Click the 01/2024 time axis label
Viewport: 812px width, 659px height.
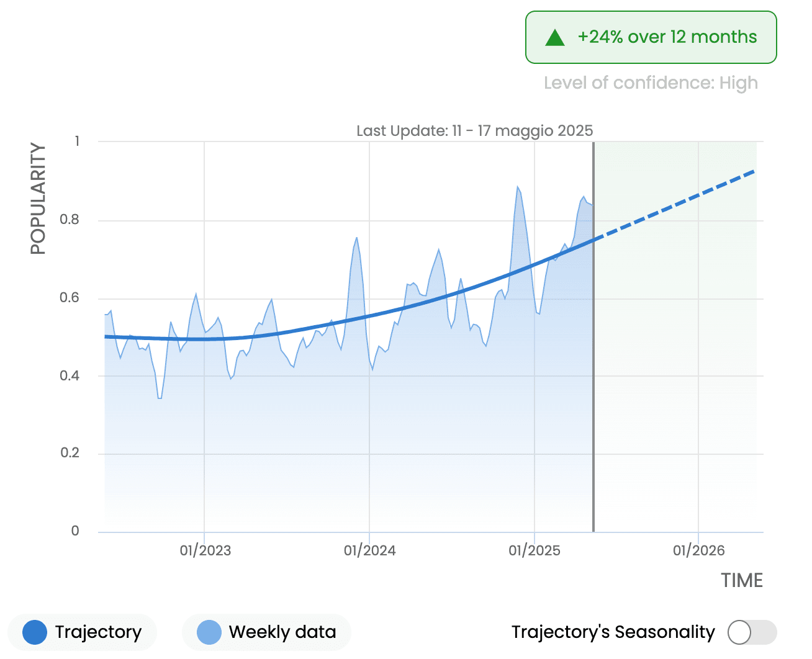tap(369, 550)
